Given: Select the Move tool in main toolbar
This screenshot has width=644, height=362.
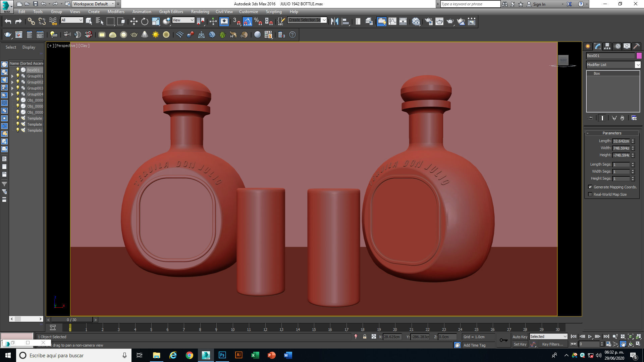Looking at the screenshot, I should pyautogui.click(x=134, y=22).
